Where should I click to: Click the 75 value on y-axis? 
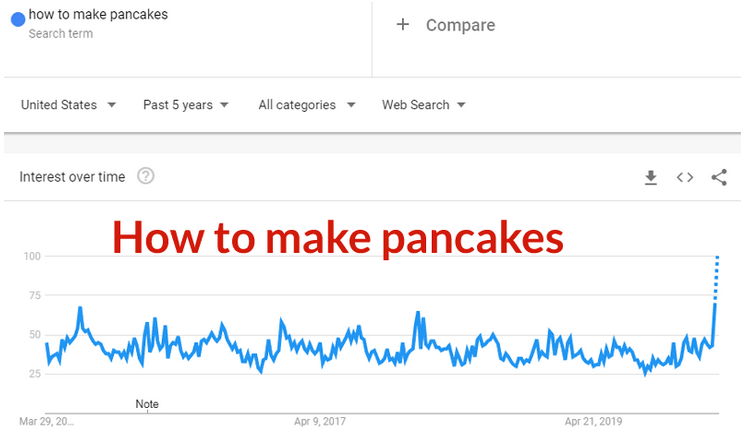pos(33,296)
